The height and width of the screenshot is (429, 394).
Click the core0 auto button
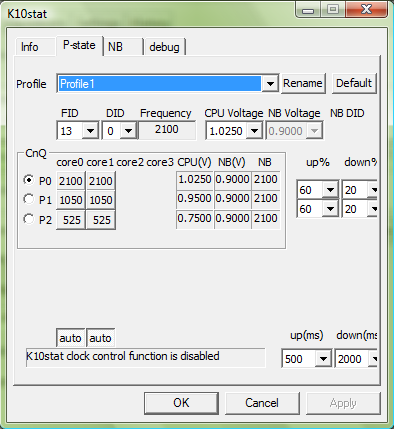(x=70, y=338)
